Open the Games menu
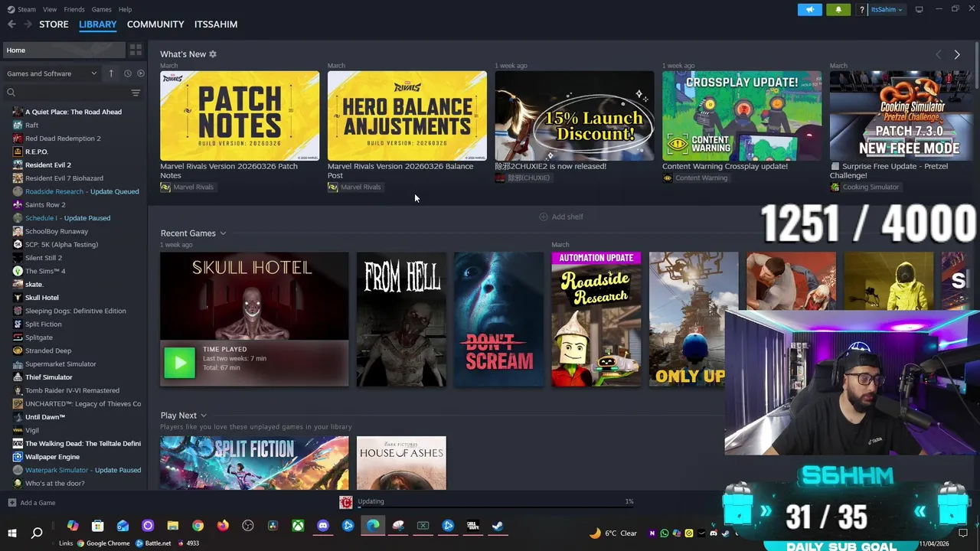Screen dimensions: 980x551 pos(101,9)
